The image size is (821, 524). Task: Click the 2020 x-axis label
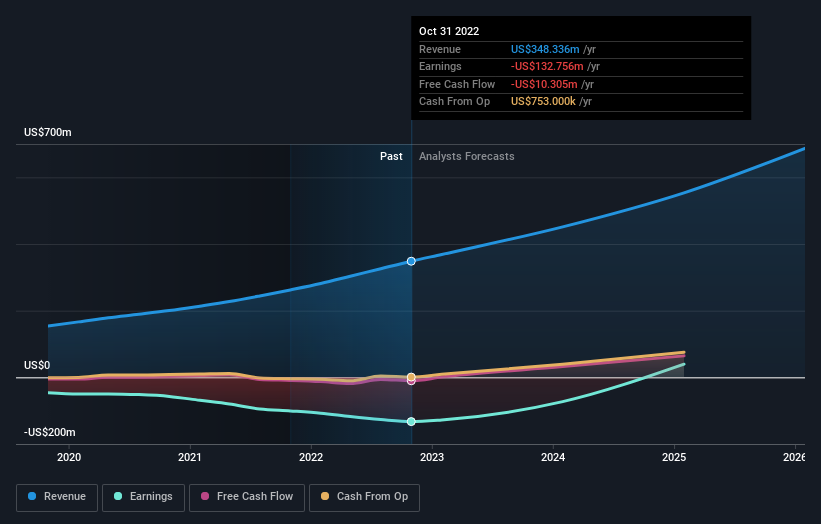coord(69,457)
